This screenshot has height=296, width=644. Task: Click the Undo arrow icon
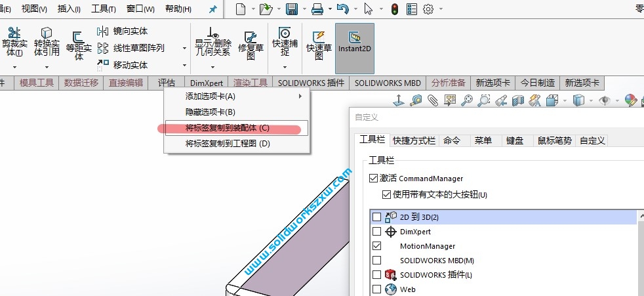(342, 9)
